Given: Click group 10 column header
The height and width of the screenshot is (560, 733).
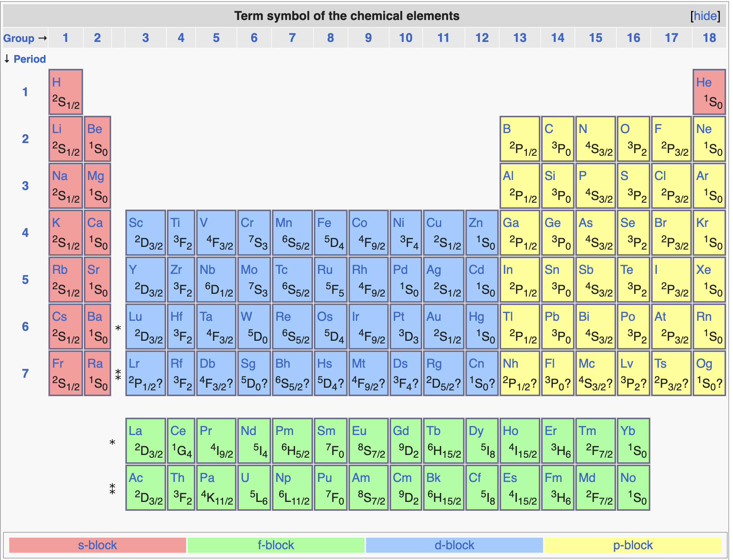Looking at the screenshot, I should [405, 38].
